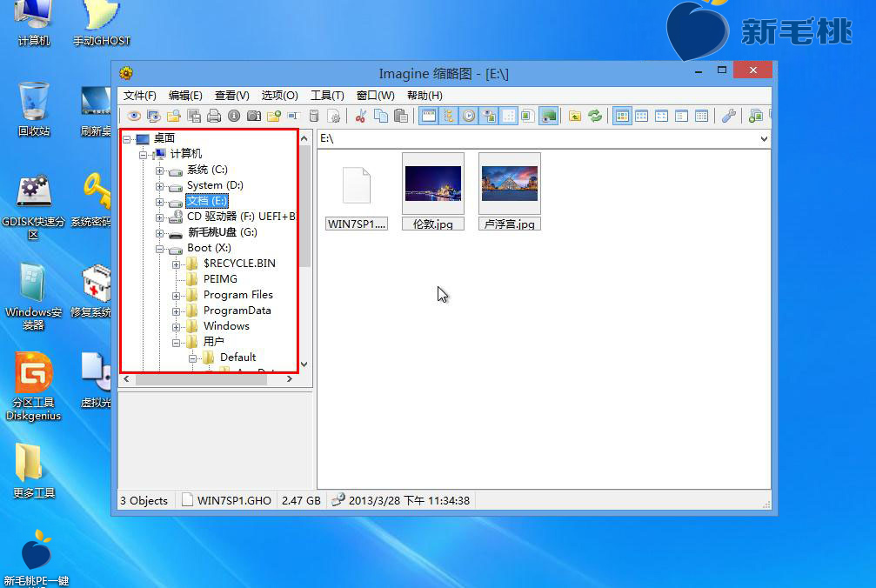Open the E:\ path dropdown arrow
The image size is (876, 588).
click(x=764, y=138)
